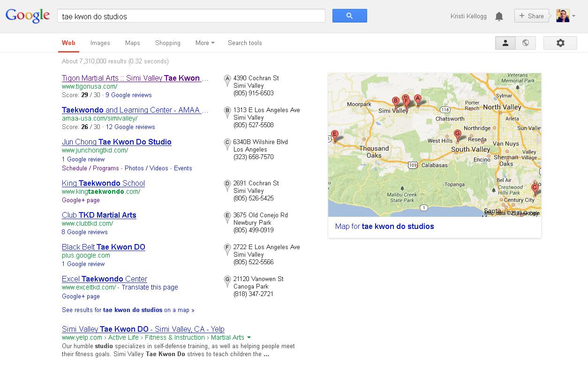Open 9 Google reviews for Tigon
This screenshot has height=366, width=588.
click(128, 95)
